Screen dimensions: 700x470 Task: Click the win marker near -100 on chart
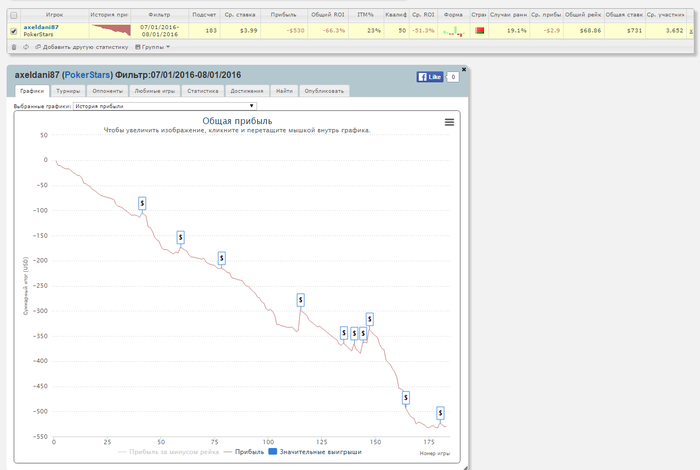coord(142,204)
